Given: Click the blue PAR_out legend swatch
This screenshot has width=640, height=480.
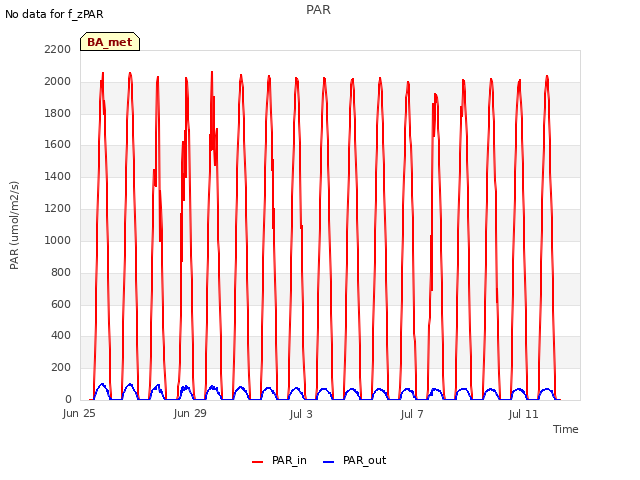Looking at the screenshot, I should click(x=329, y=462).
